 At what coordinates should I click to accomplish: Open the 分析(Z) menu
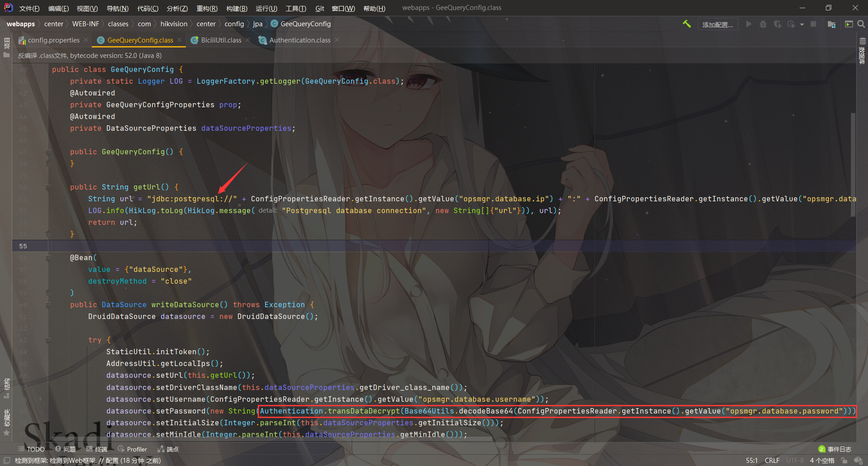[177, 8]
